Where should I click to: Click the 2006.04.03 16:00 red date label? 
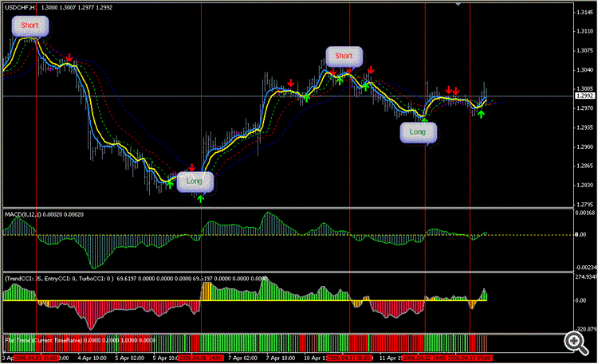tap(35, 358)
